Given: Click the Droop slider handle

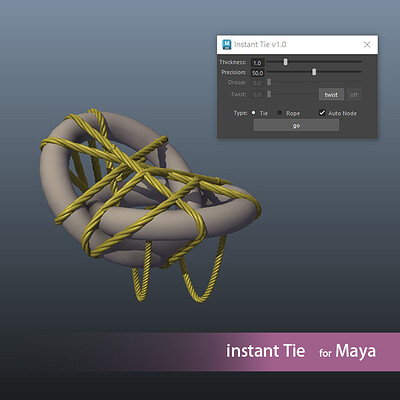Looking at the screenshot, I should 269,82.
